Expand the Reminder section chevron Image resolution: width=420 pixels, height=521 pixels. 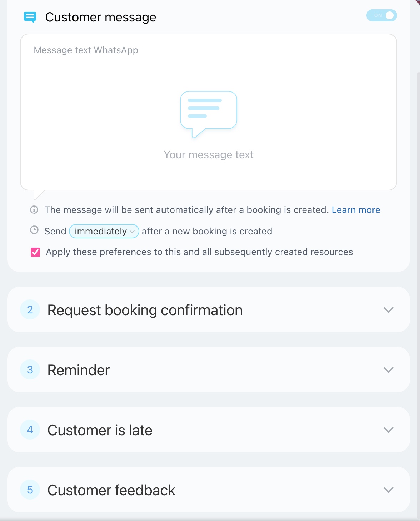(x=389, y=370)
